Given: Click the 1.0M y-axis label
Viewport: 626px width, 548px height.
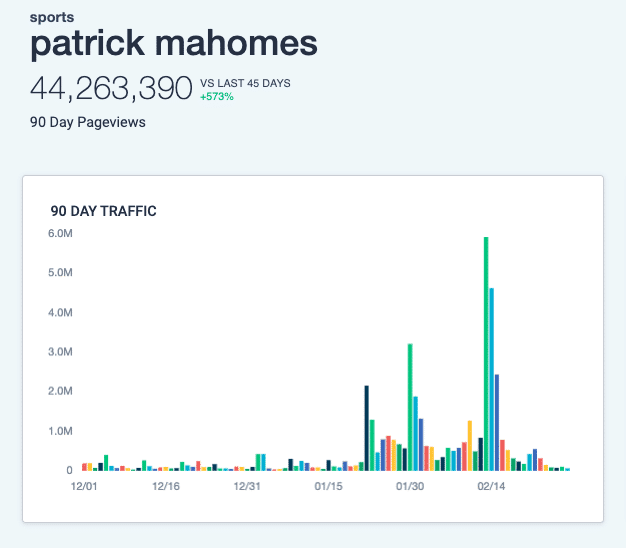Looking at the screenshot, I should (x=60, y=431).
